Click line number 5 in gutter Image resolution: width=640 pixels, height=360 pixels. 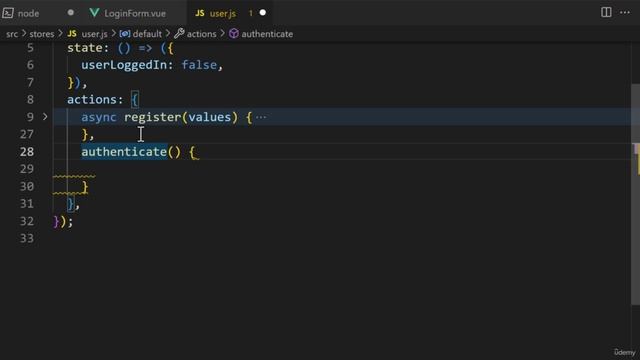pos(30,48)
